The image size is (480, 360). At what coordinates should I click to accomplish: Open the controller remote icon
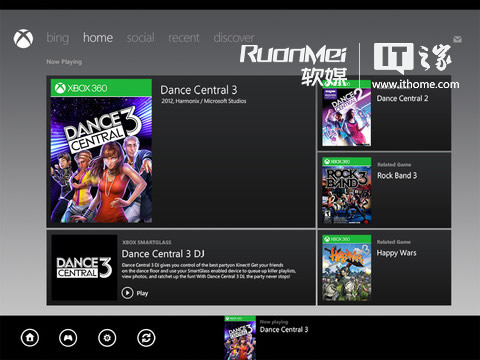click(x=68, y=338)
